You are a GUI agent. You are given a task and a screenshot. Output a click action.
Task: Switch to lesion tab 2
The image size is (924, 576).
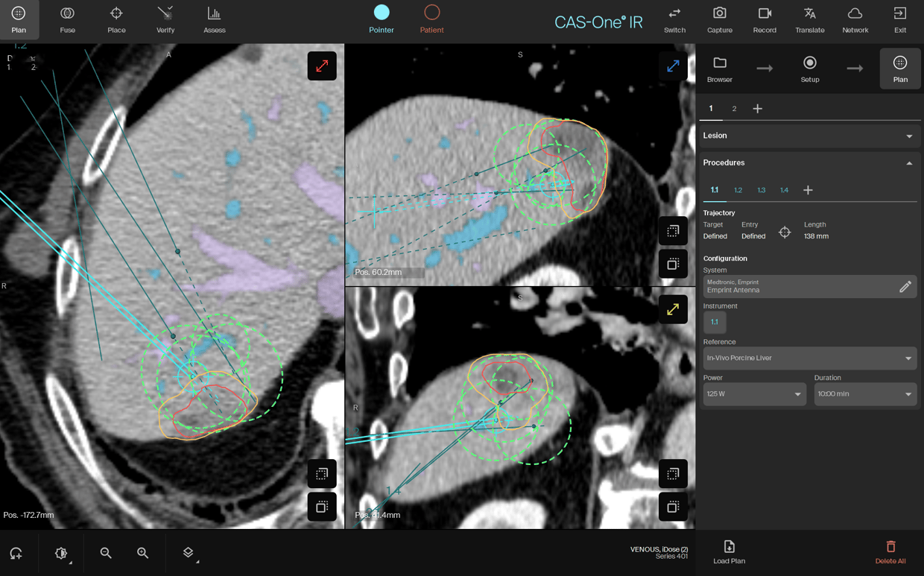tap(734, 109)
